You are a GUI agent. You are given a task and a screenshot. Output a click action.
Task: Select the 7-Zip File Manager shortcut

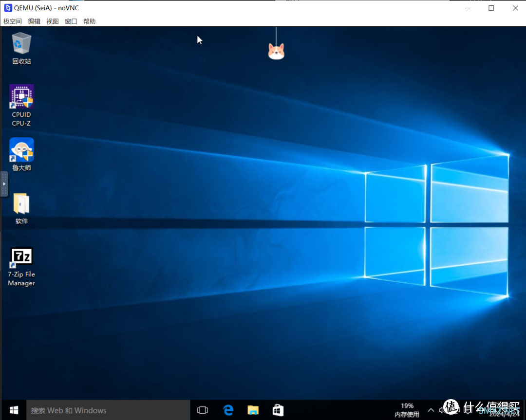pos(21,267)
